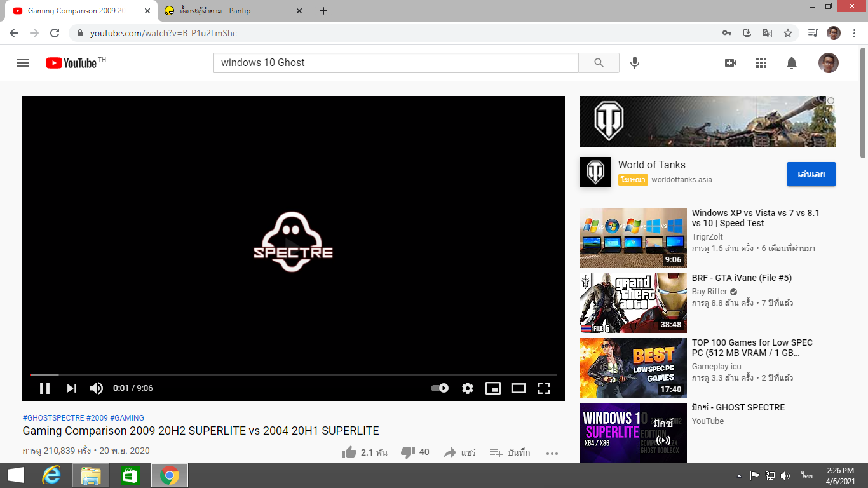Go back in Chrome

click(14, 33)
